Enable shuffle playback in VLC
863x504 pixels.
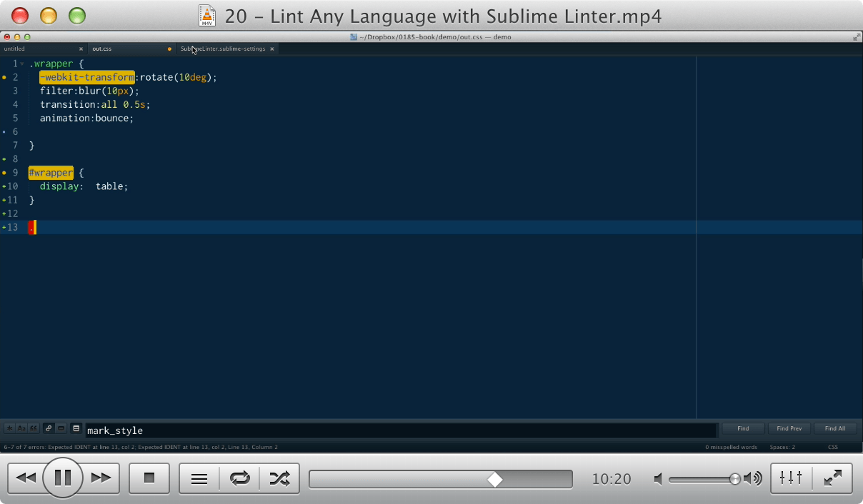point(280,478)
